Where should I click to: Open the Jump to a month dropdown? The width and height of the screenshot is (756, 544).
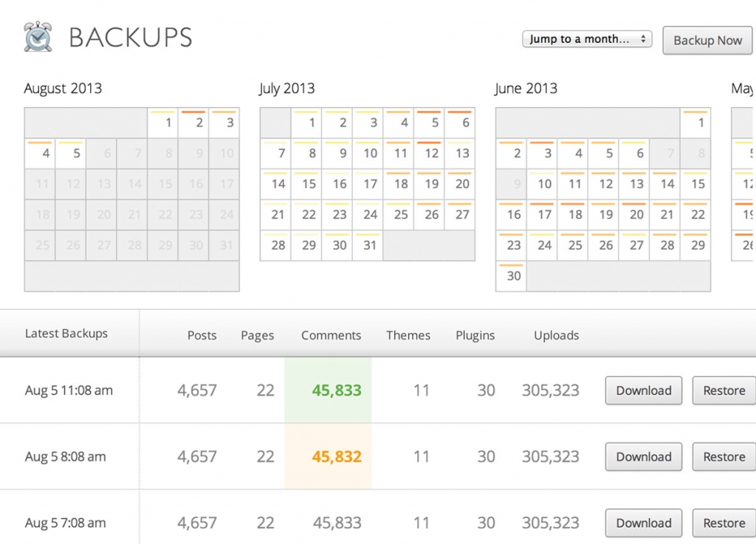pyautogui.click(x=586, y=39)
